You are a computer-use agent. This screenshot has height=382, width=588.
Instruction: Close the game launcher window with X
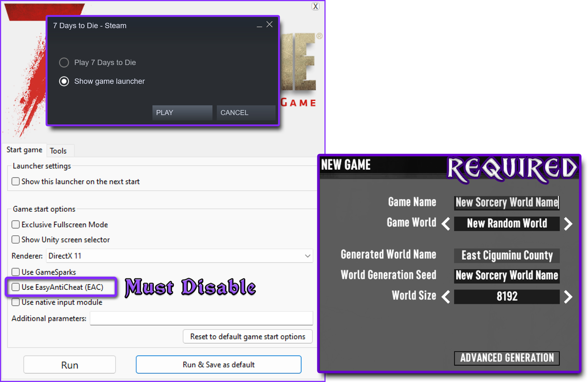click(315, 6)
